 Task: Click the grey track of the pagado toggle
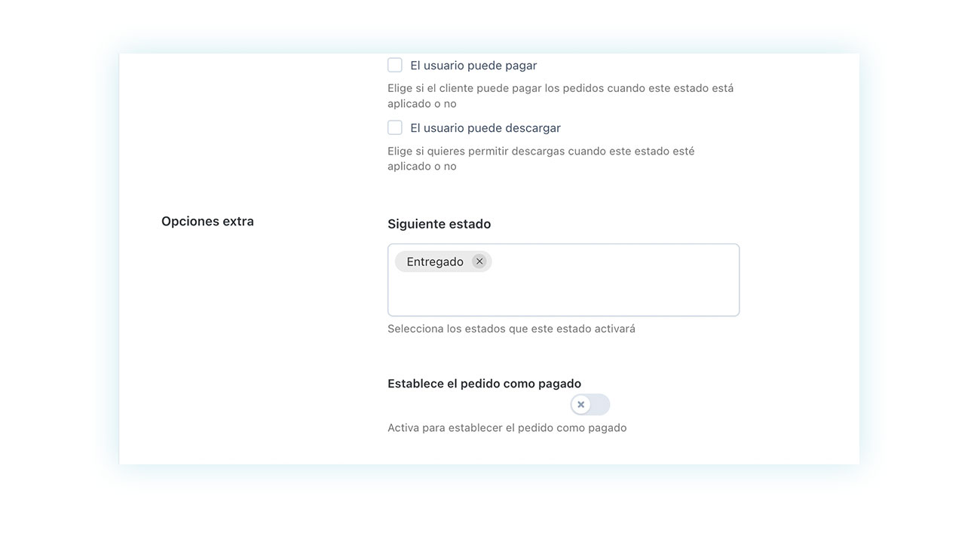pos(600,405)
